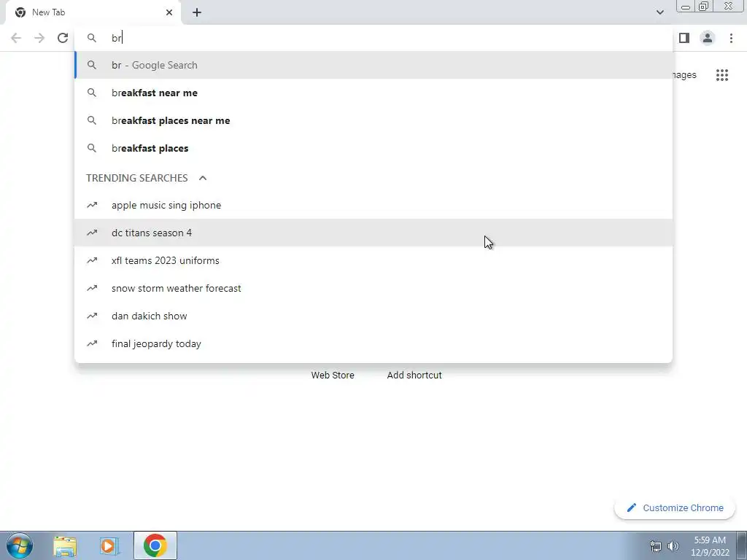Click trending arrow icon beside 'dan dakich show'
The height and width of the screenshot is (560, 747).
[x=92, y=316]
